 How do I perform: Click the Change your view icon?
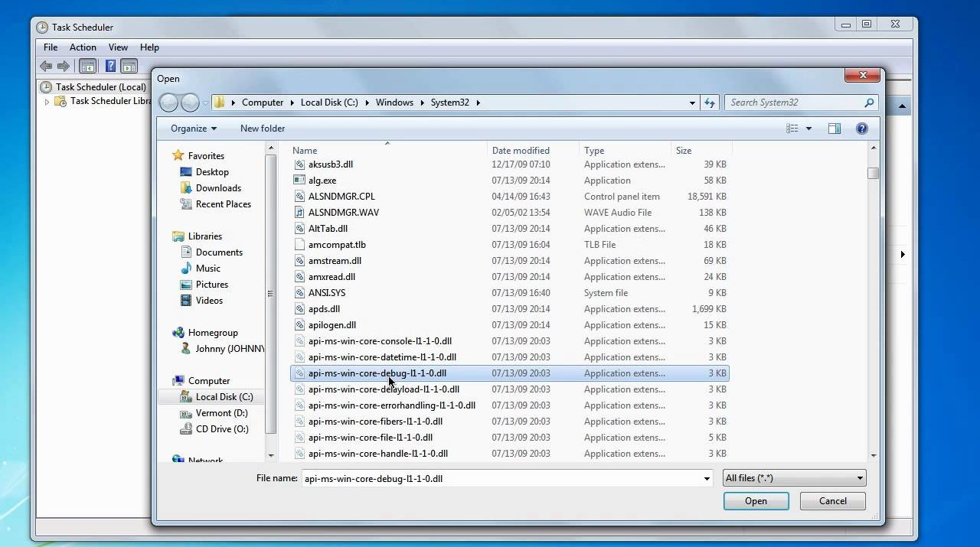click(x=792, y=129)
